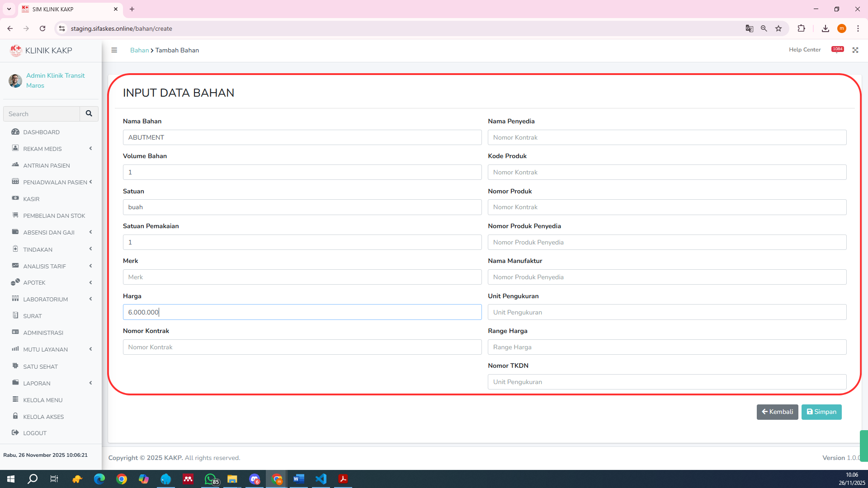Open the Pembelian dan Stok menu
This screenshot has height=488, width=868.
[x=54, y=216]
